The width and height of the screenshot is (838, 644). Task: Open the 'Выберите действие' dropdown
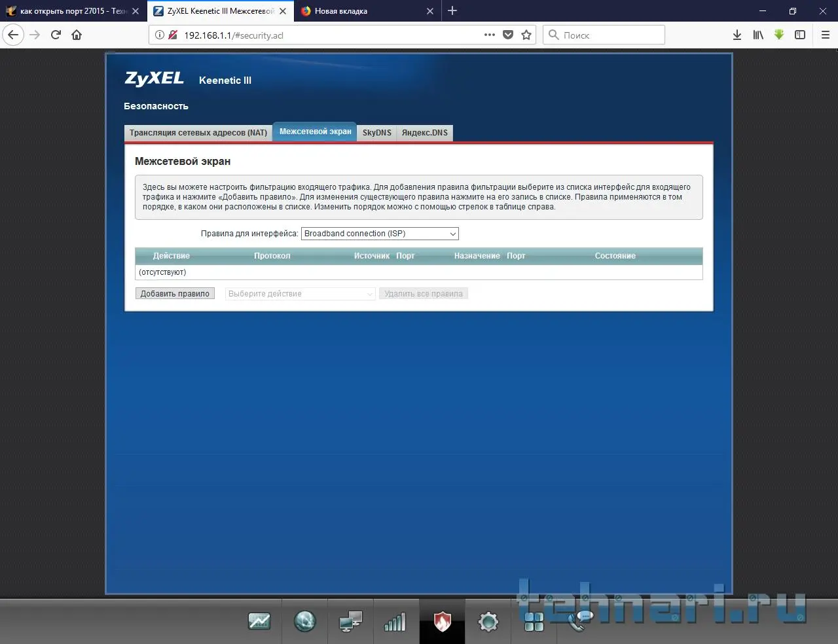(x=301, y=294)
